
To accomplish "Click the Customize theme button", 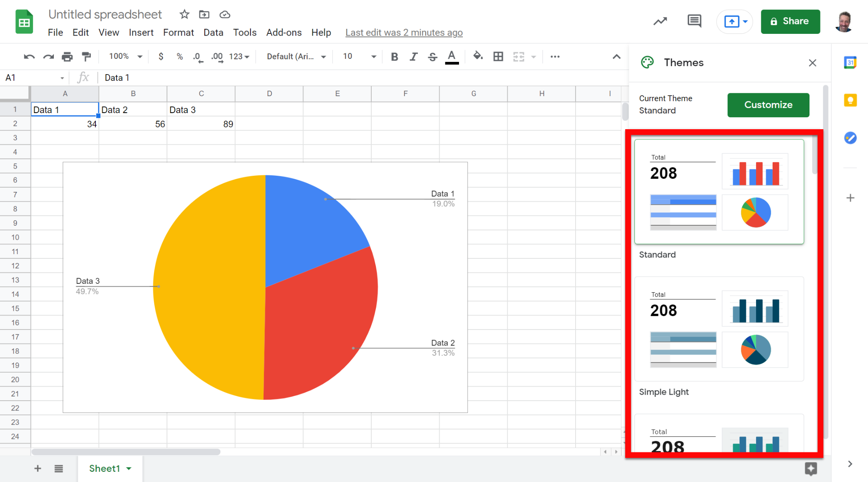I will pyautogui.click(x=768, y=105).
